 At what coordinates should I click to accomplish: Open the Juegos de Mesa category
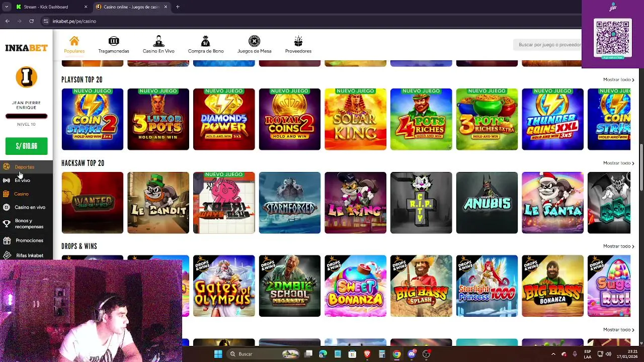[254, 45]
